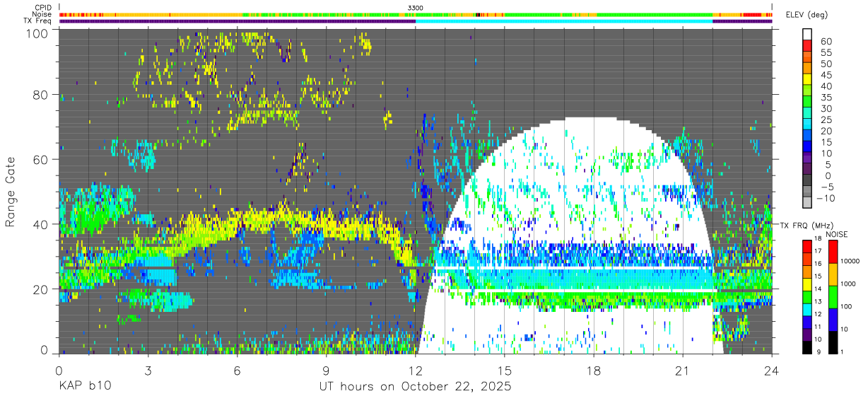
Task: Click the red 10000 noise level swatch
Action: (832, 252)
